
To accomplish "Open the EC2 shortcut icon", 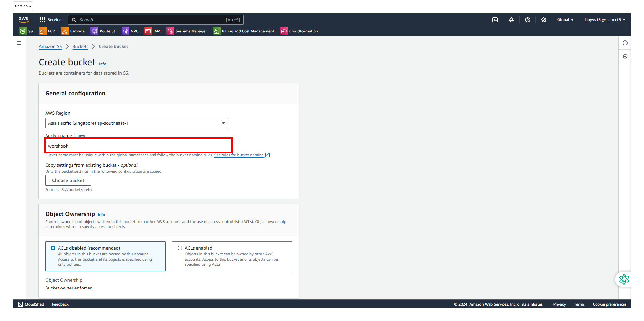I will [43, 31].
